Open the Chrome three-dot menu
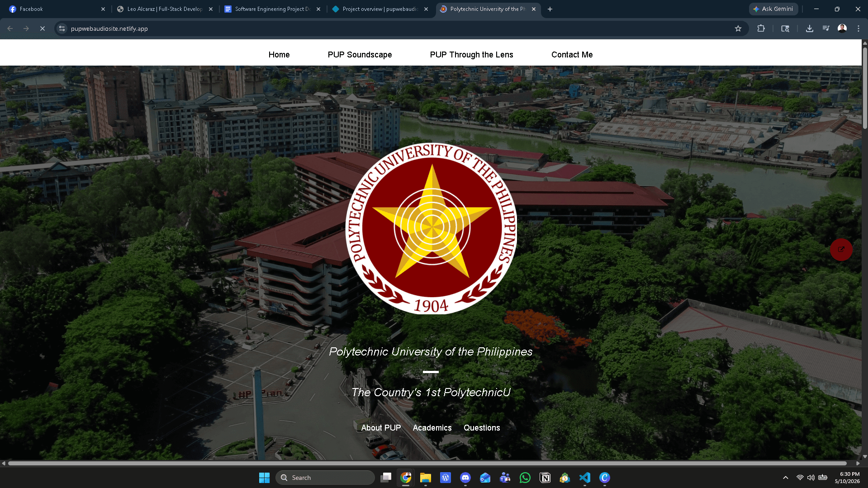868x488 pixels. coord(859,28)
